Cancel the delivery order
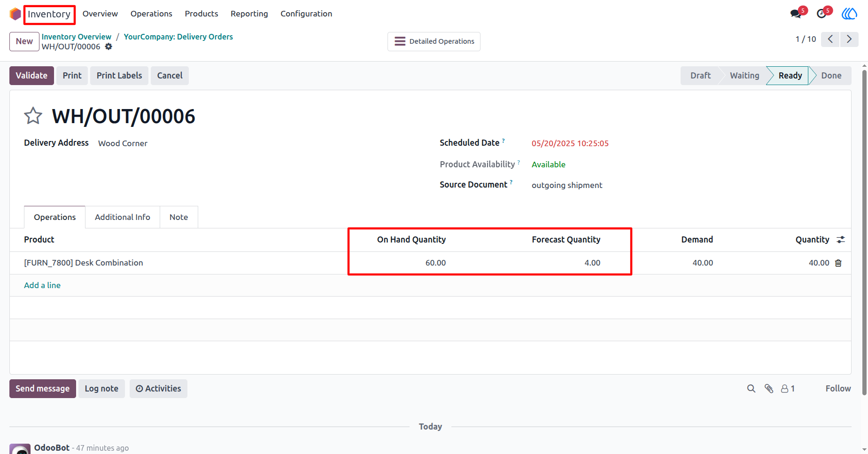This screenshot has width=868, height=454. tap(170, 76)
